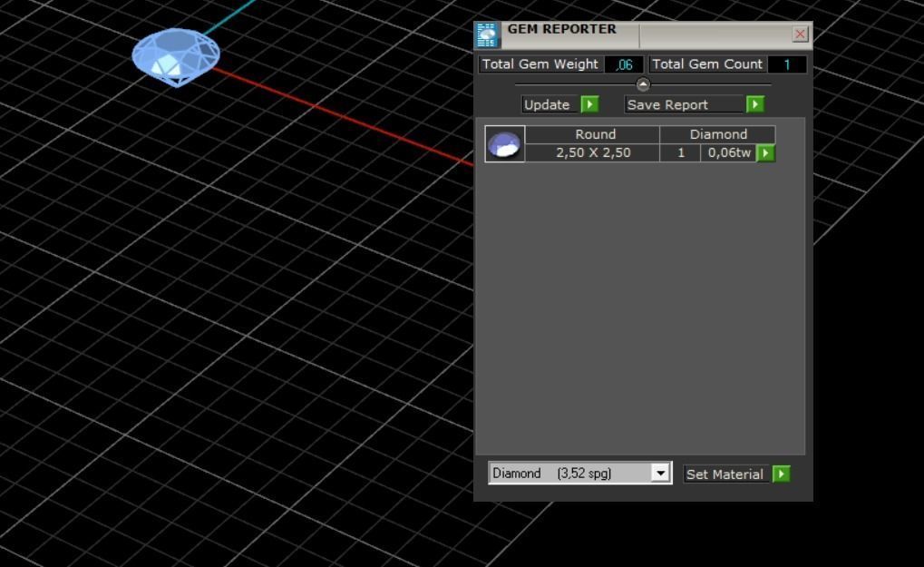Click the Update button

(550, 105)
